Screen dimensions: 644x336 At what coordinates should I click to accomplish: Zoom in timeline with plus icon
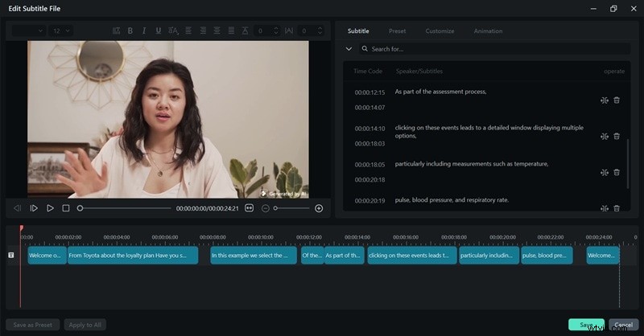[319, 208]
